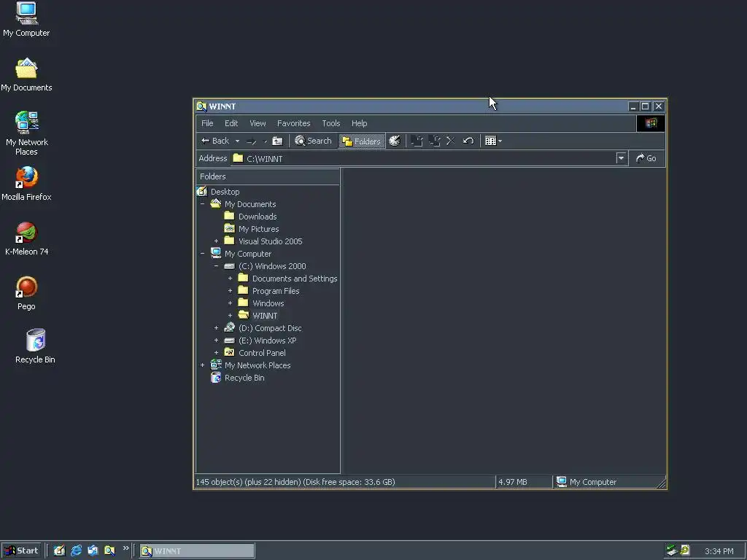Open the Forward history dropdown arrow

click(265, 141)
